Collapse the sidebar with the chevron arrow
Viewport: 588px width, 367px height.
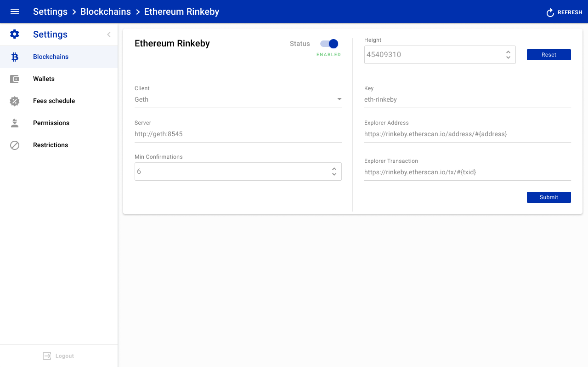click(109, 34)
